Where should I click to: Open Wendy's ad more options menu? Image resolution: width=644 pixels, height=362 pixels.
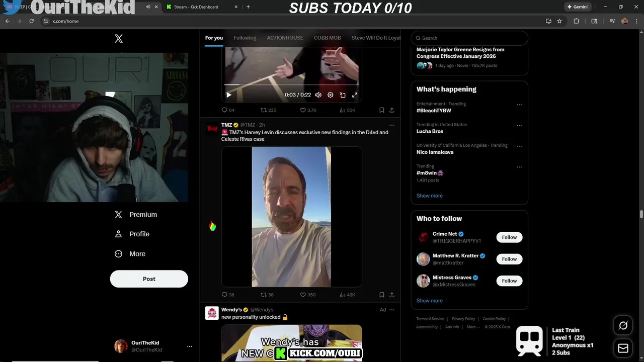coord(392,310)
